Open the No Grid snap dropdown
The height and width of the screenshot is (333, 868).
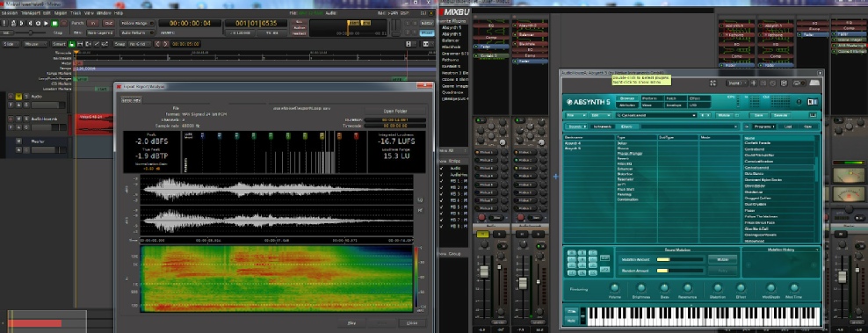coord(140,44)
